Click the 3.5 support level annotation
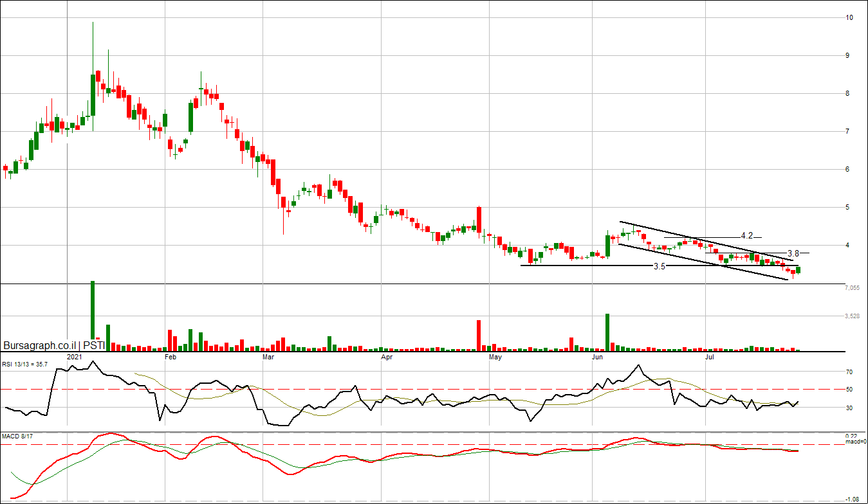This screenshot has width=868, height=504. click(660, 266)
